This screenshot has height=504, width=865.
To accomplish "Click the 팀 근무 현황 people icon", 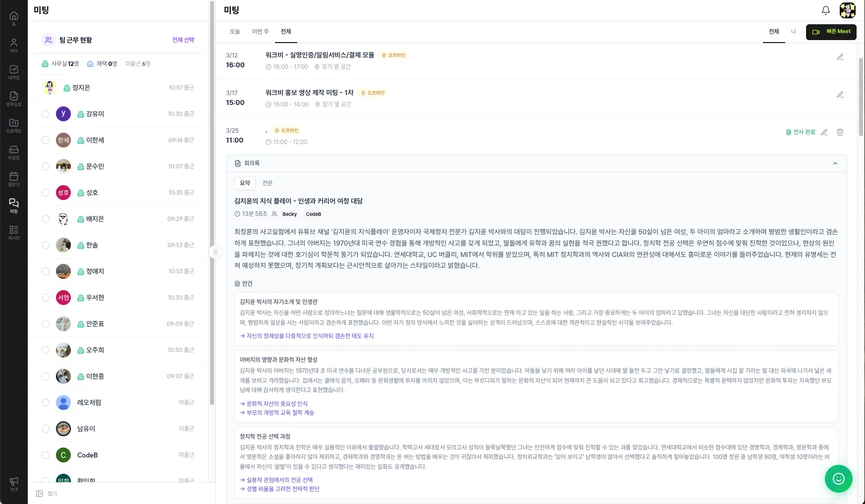I will [49, 40].
